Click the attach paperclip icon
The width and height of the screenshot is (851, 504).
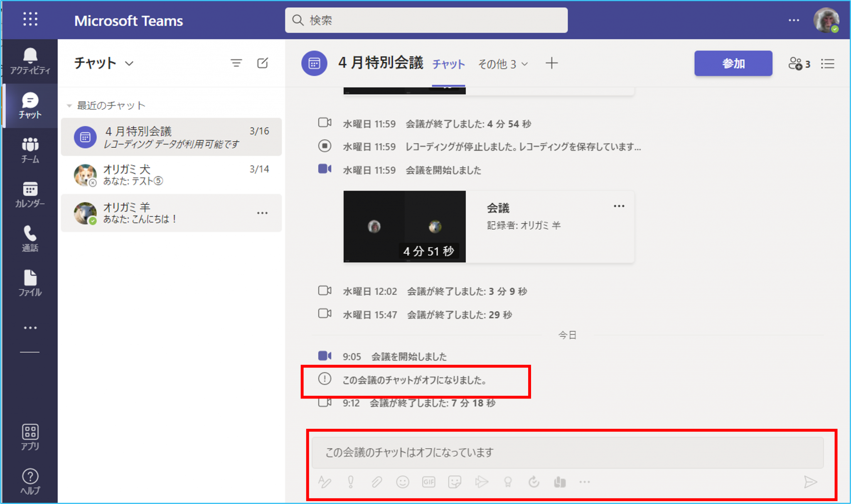point(376,482)
